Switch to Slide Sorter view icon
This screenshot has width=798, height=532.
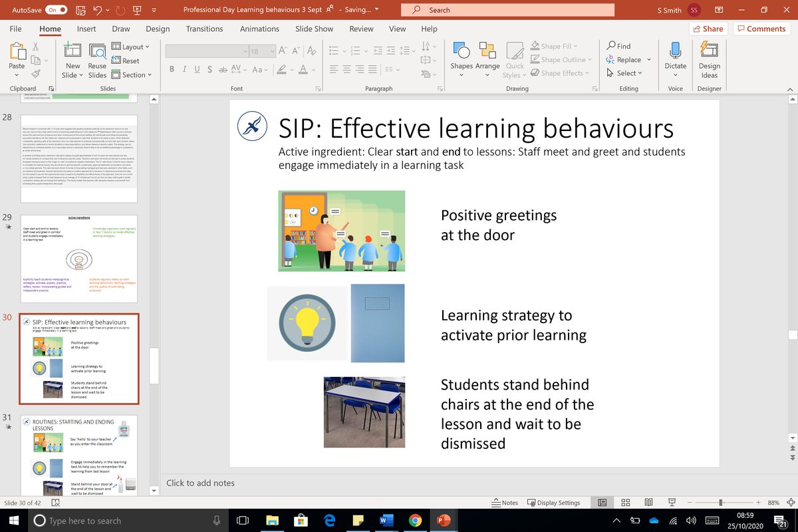point(626,503)
